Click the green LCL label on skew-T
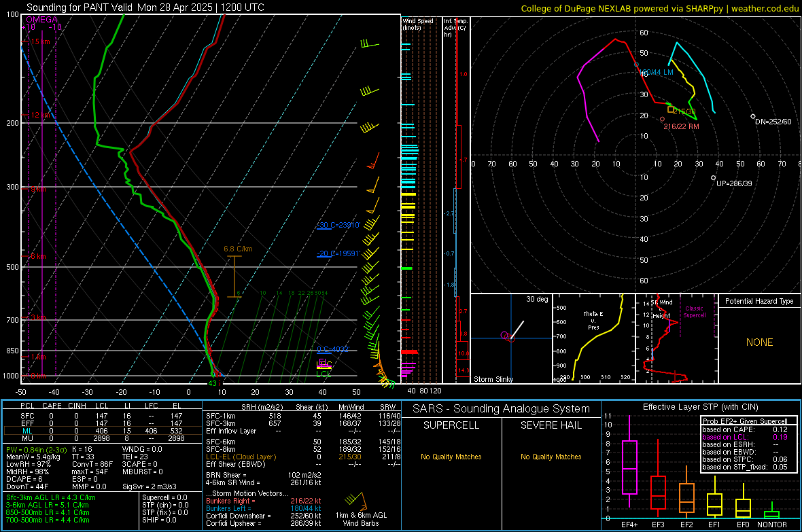This screenshot has height=532, width=802. [324, 374]
